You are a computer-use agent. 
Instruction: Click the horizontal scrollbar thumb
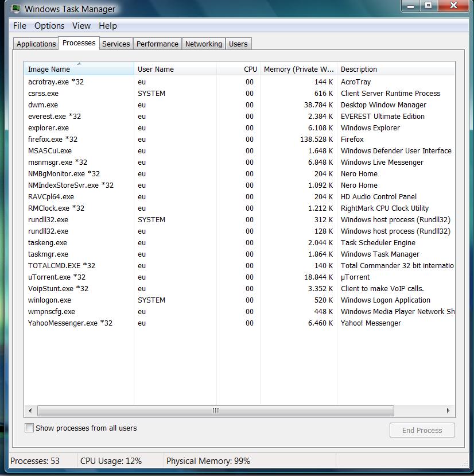pos(215,411)
